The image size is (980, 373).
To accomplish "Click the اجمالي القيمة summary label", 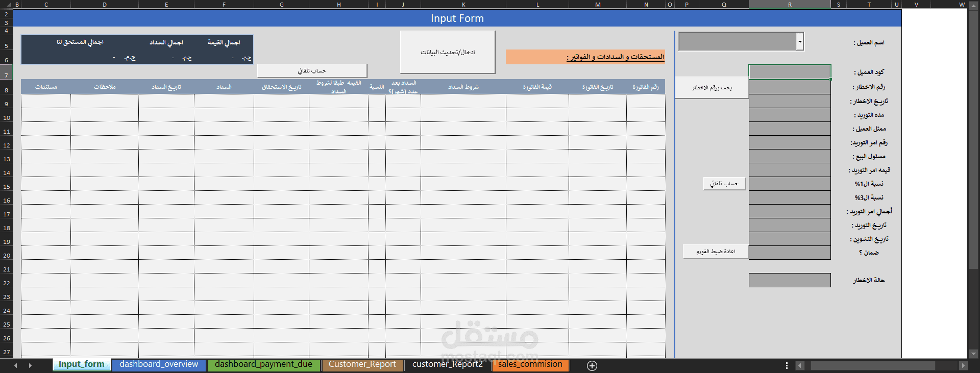I will point(224,42).
